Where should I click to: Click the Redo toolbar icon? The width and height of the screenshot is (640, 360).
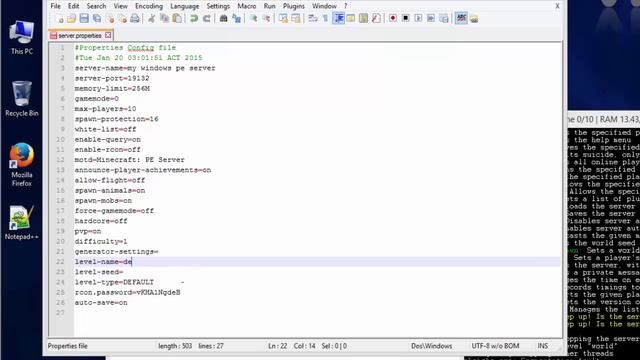point(207,18)
